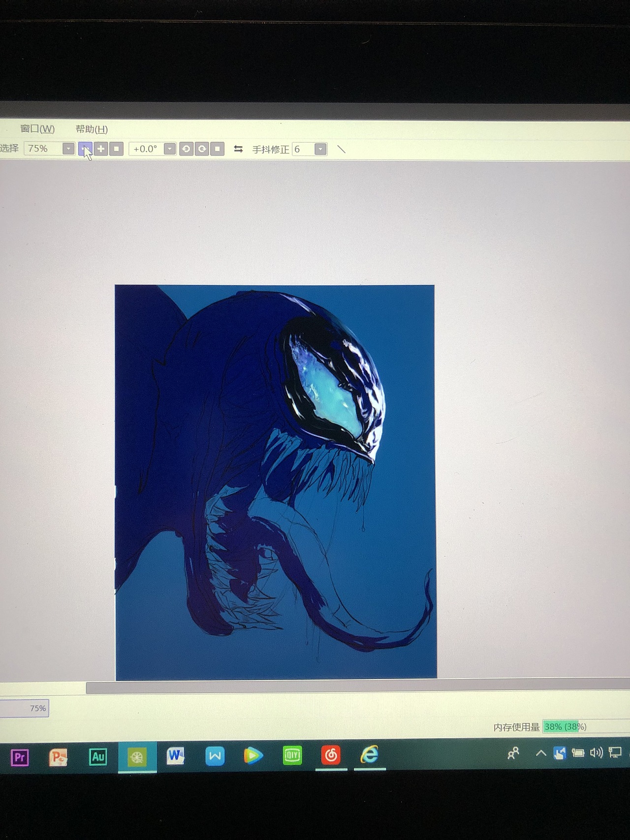Open Adobe Premiere Pro from the taskbar
Screen dimensions: 630x840
coord(20,757)
